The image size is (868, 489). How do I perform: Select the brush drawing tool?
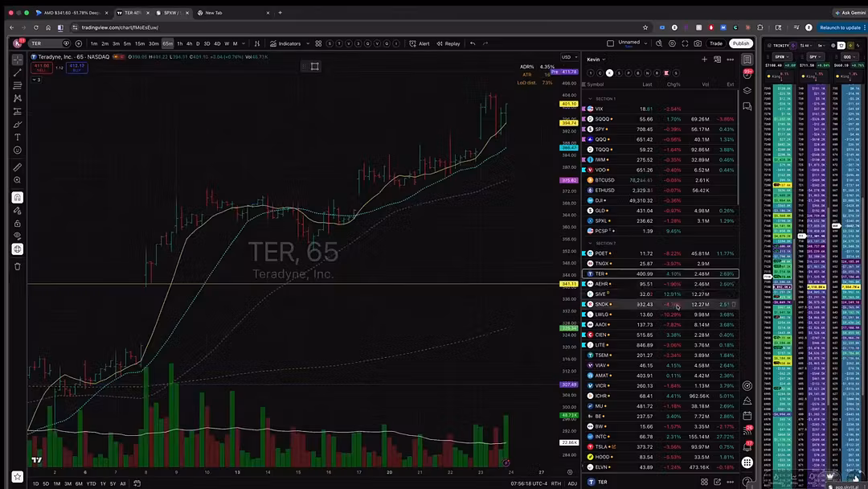(x=17, y=125)
